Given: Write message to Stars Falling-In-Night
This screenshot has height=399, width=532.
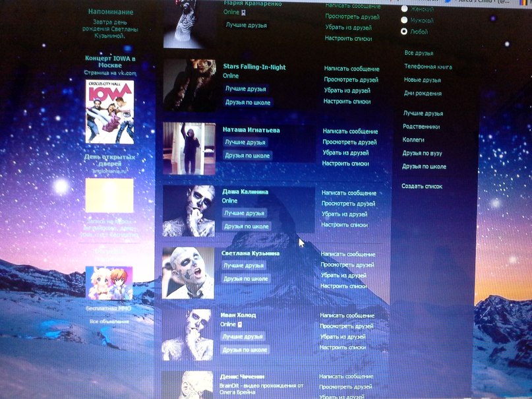Looking at the screenshot, I should [351, 69].
